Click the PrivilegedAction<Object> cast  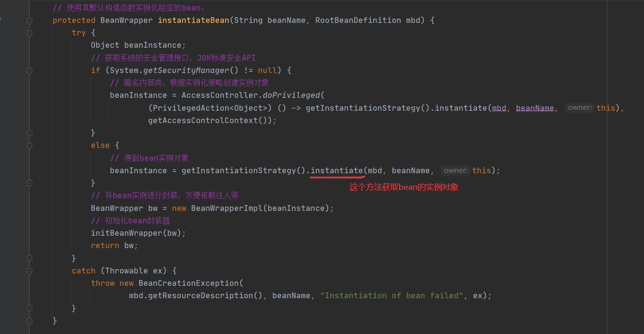pyautogui.click(x=210, y=108)
